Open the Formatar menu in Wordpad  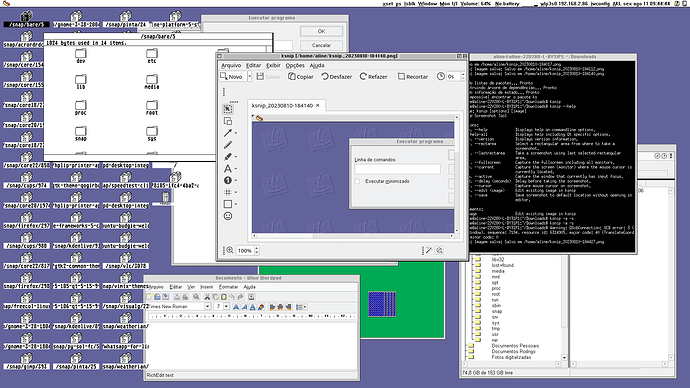228,287
